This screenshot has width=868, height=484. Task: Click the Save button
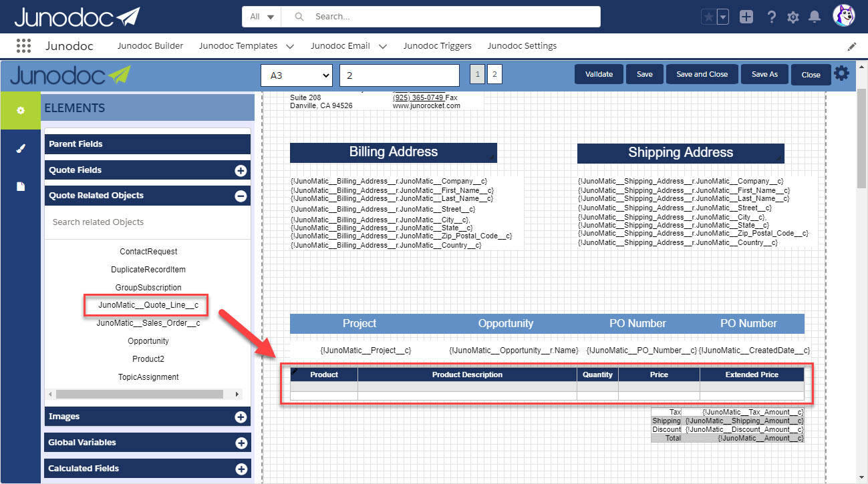pyautogui.click(x=645, y=74)
